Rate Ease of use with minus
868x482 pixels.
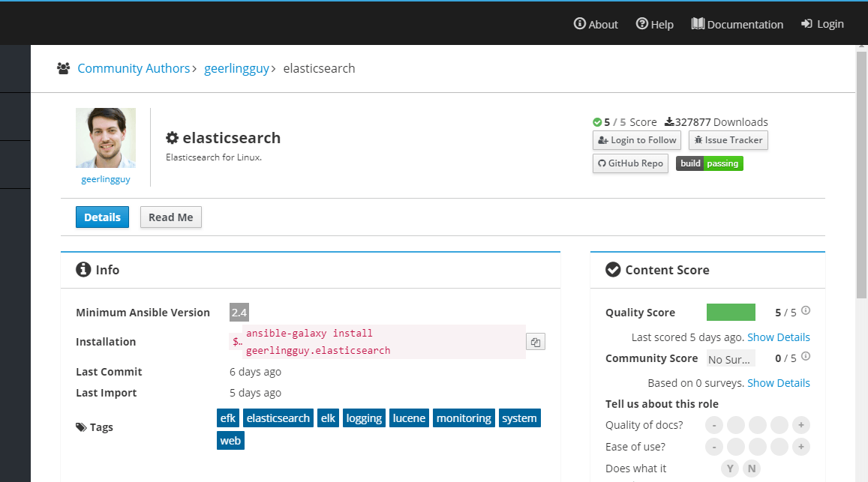pyautogui.click(x=714, y=447)
